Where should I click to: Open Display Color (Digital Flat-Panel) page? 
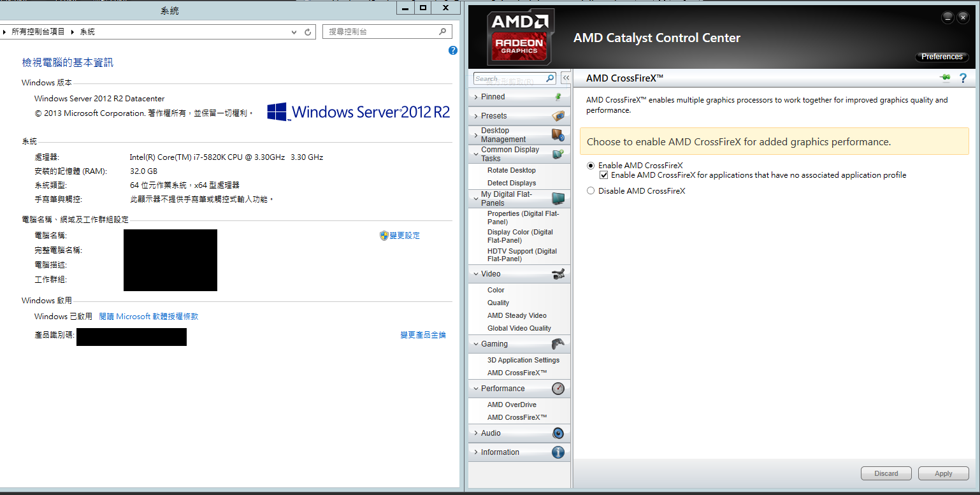click(520, 236)
